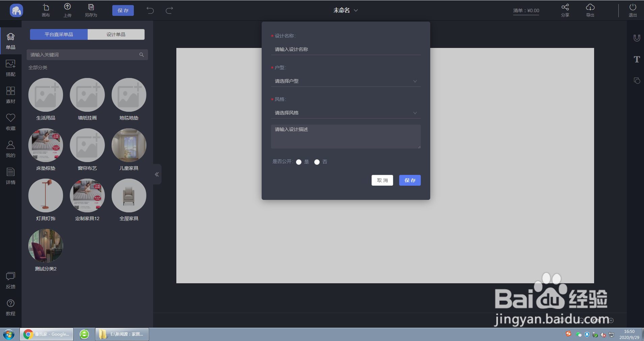Open the 反馈 feedback panel
644x341 pixels.
point(11,281)
